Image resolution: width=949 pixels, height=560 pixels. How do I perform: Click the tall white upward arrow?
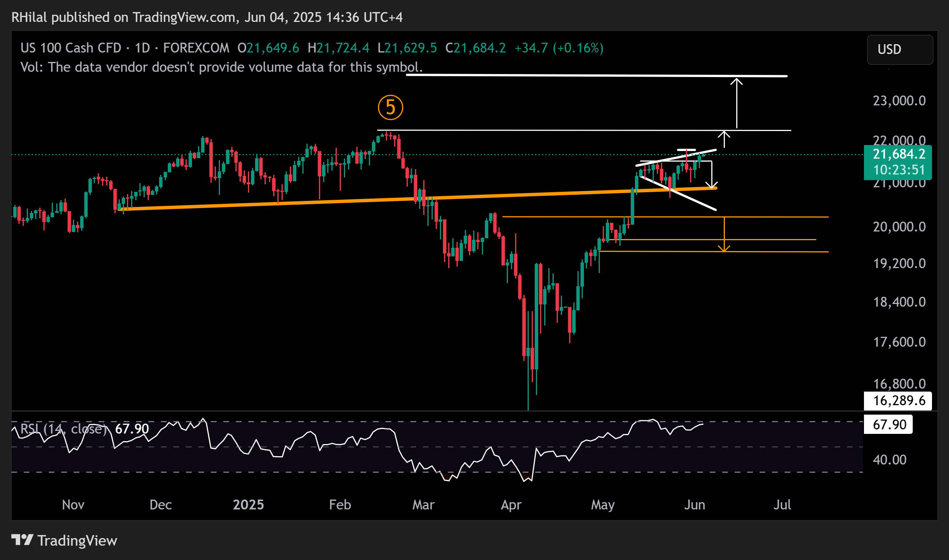(737, 103)
